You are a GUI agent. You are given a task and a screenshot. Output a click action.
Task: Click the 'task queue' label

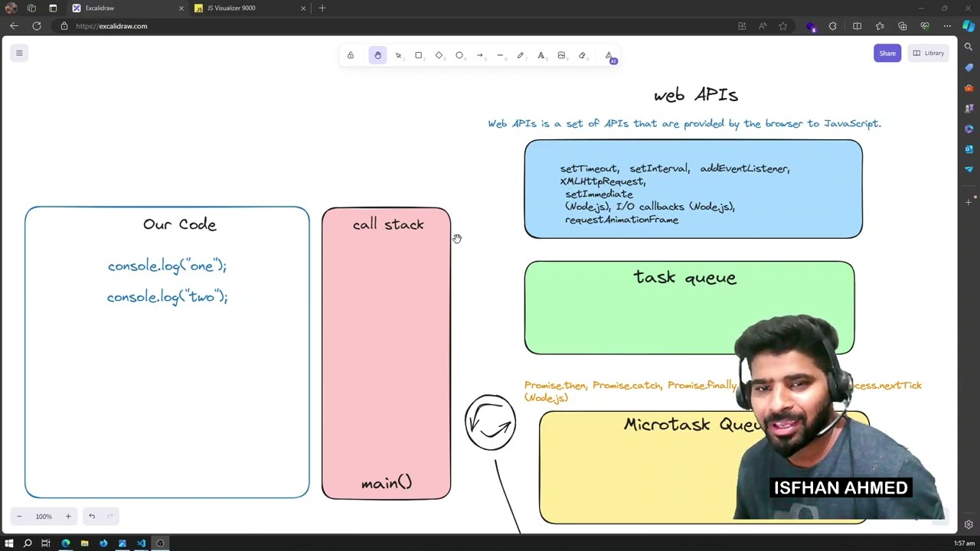point(685,278)
